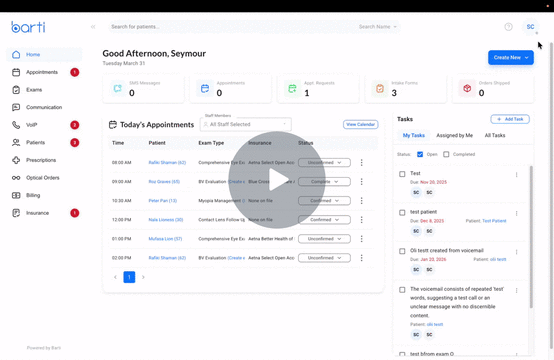This screenshot has height=360, width=554.
Task: Click the Orders Shipped card icon
Action: 467,88
